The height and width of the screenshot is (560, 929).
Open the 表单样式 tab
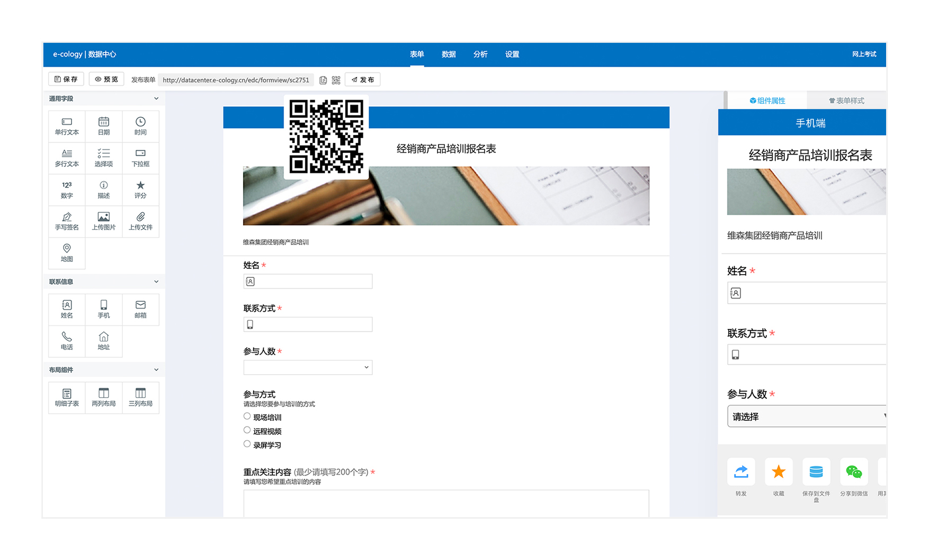coord(846,101)
